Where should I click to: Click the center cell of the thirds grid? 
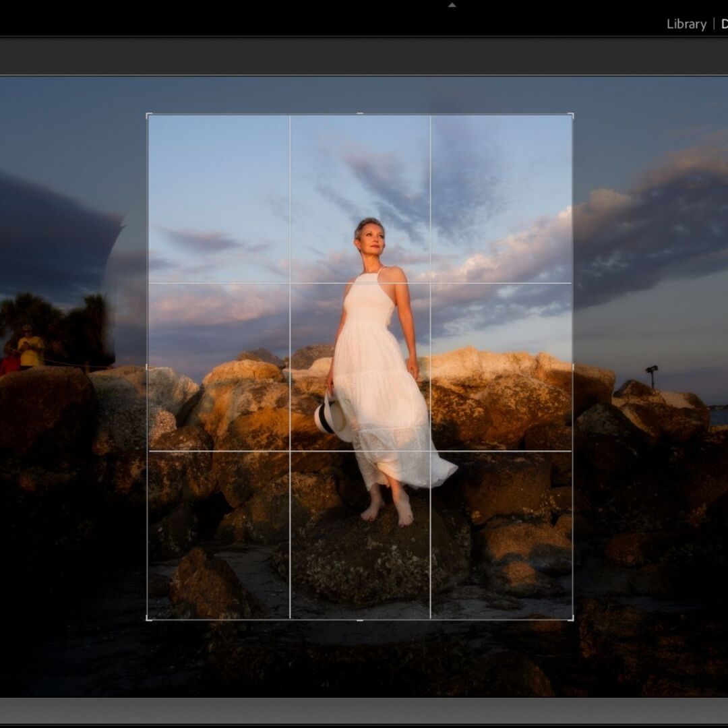tap(359, 365)
